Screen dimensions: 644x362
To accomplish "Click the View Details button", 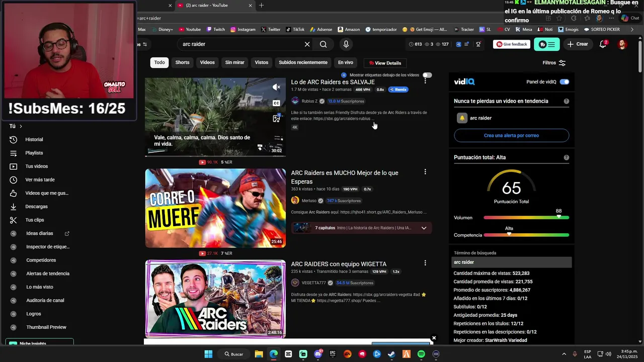I will pyautogui.click(x=385, y=63).
